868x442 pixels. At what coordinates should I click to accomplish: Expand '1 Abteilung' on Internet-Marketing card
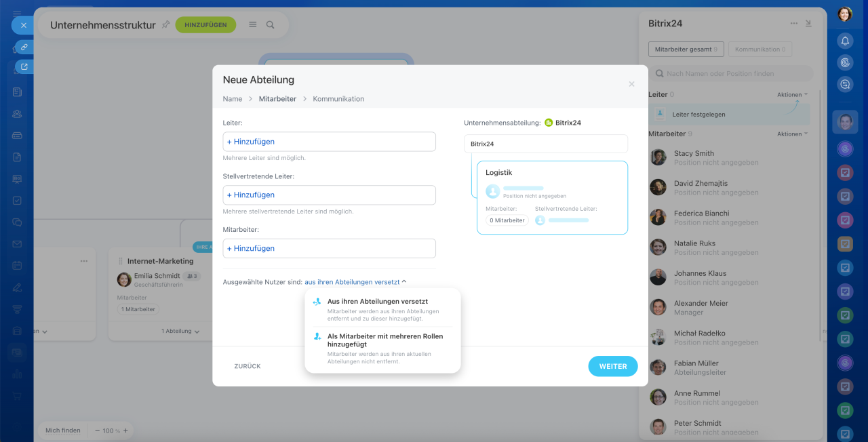(x=180, y=331)
